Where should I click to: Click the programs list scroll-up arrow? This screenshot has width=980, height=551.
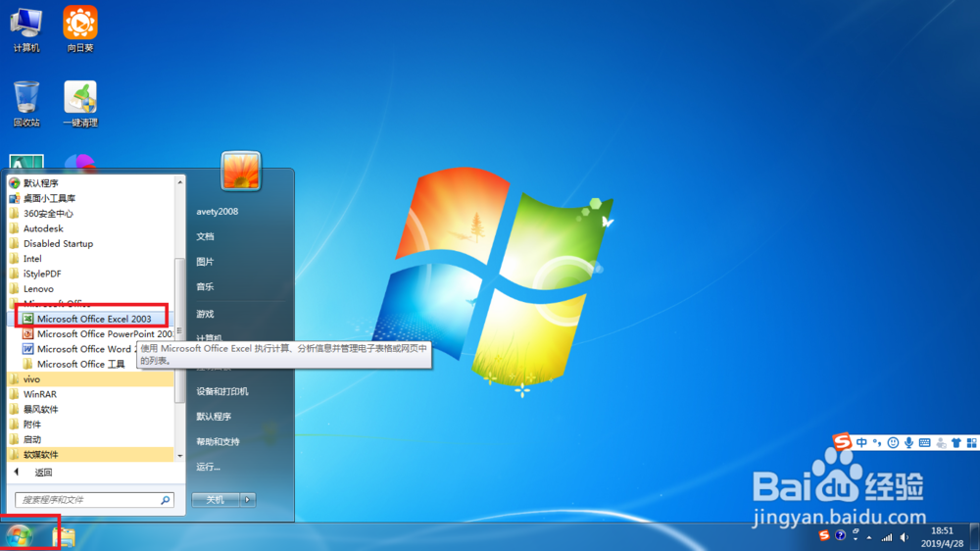point(180,182)
